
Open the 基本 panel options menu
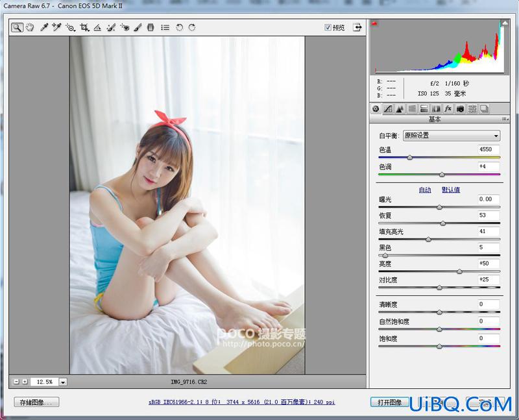(505, 119)
